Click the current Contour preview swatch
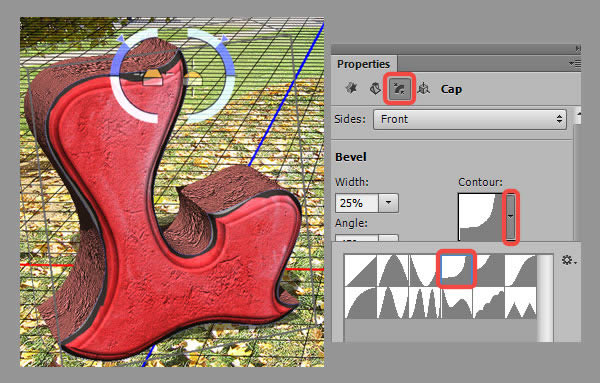This screenshot has height=383, width=600. tap(481, 217)
